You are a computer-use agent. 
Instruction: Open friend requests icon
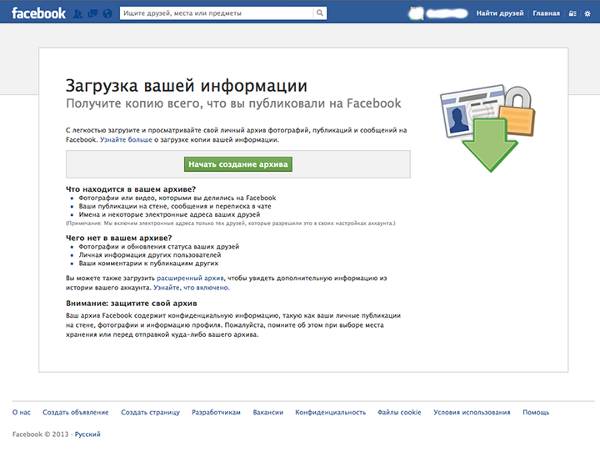coord(77,14)
